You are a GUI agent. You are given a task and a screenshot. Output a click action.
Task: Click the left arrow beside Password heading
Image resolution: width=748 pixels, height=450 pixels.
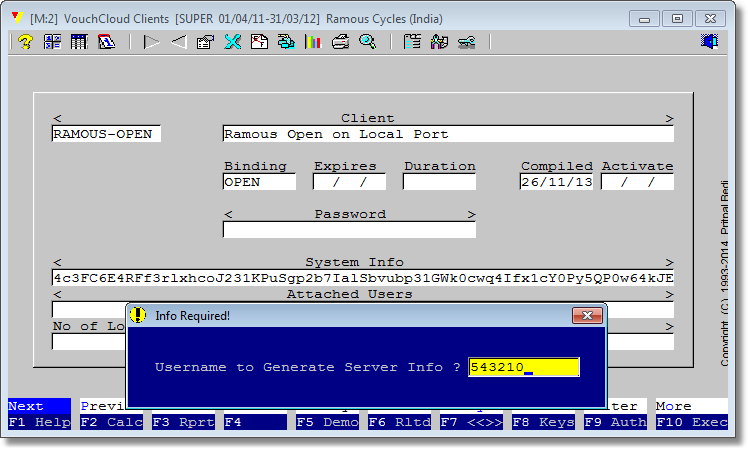228,214
